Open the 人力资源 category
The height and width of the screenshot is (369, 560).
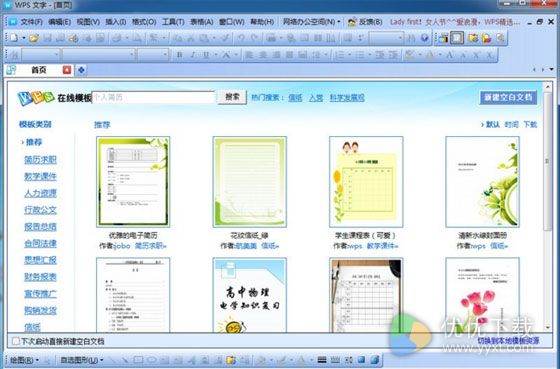tap(40, 193)
